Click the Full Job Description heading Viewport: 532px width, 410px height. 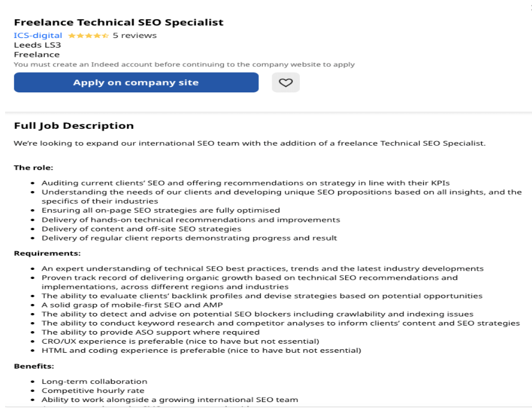pyautogui.click(x=74, y=126)
